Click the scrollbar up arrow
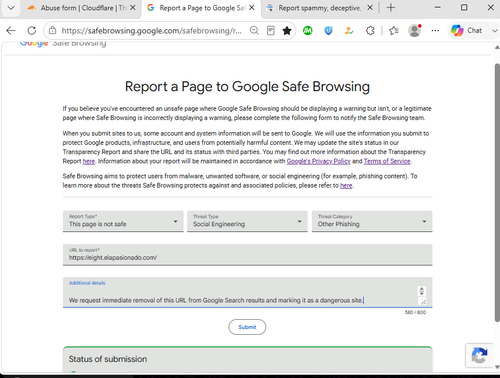 497,47
